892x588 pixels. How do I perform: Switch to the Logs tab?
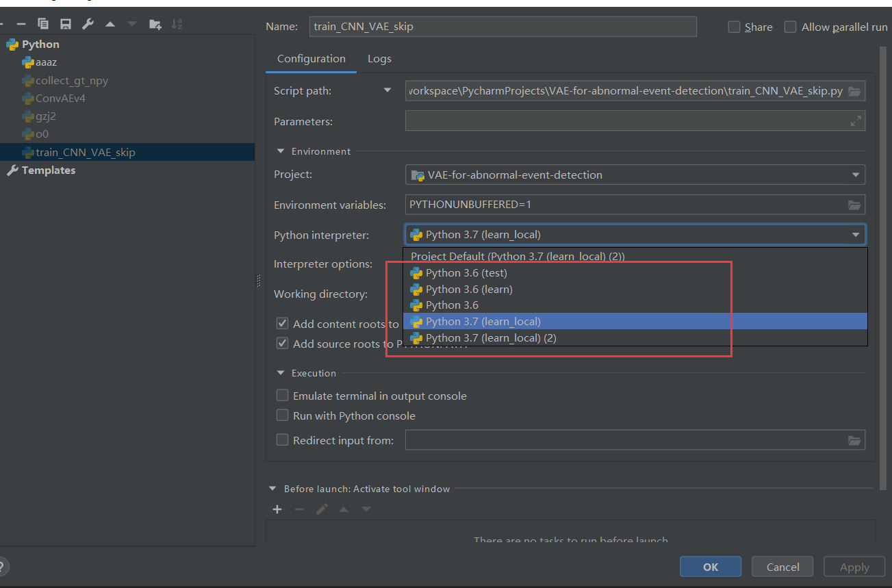[x=379, y=59]
